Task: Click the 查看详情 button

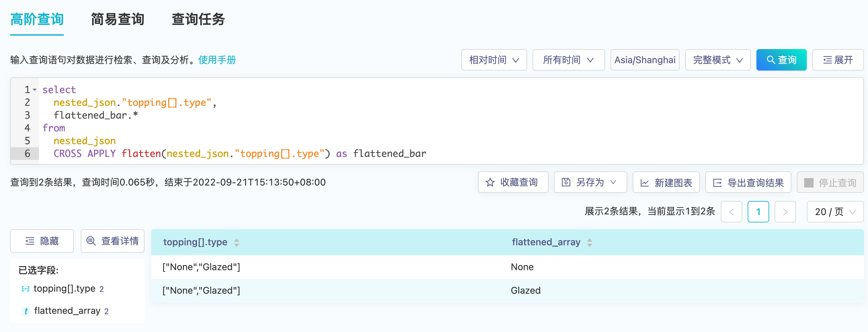Action: (113, 241)
